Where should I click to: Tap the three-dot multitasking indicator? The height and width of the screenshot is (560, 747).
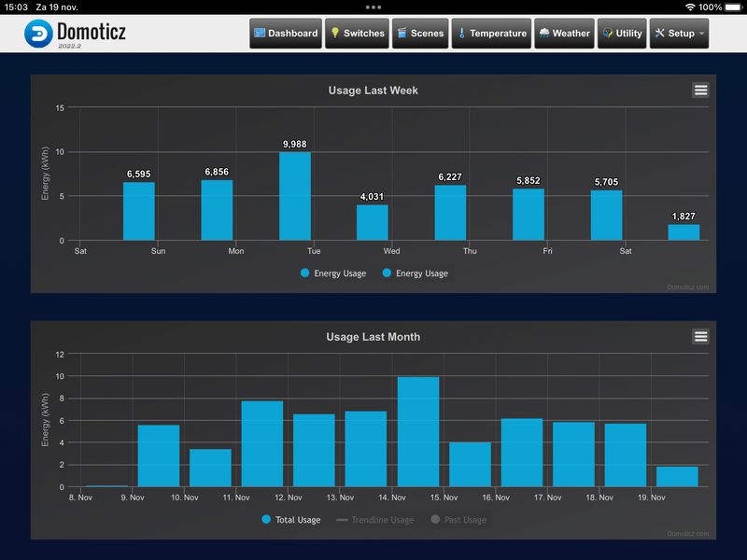pyautogui.click(x=373, y=7)
